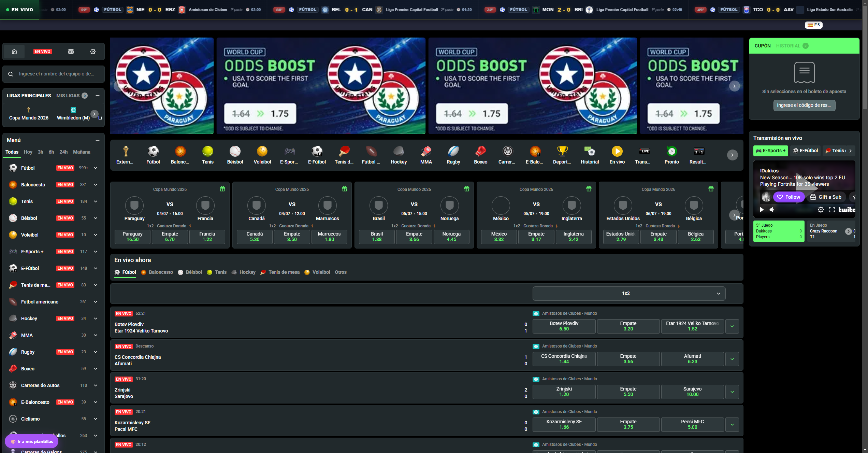Toggle EN VIVO filter in sidebar toolbar

point(43,52)
